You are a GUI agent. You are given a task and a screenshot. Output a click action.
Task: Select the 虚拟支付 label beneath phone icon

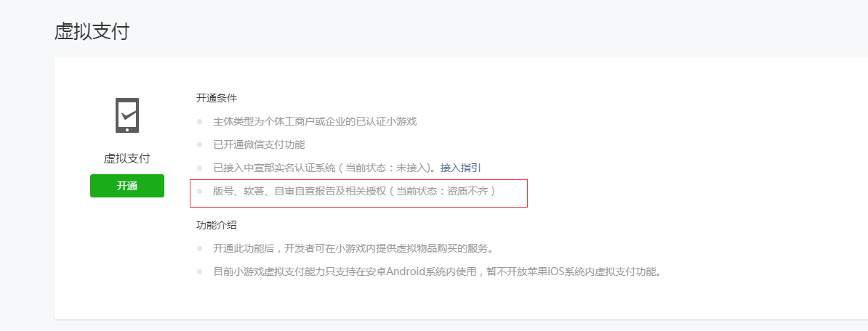pos(126,158)
